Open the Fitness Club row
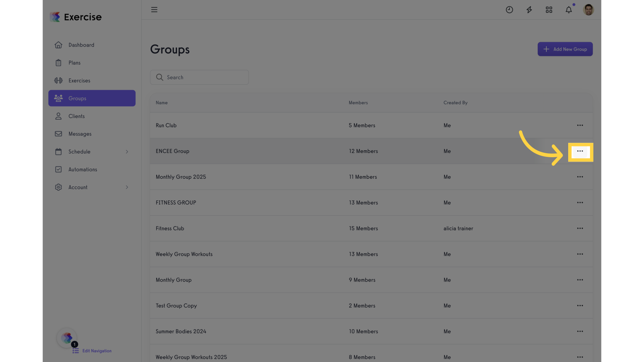Screen dimensions: 644x362 371,228
